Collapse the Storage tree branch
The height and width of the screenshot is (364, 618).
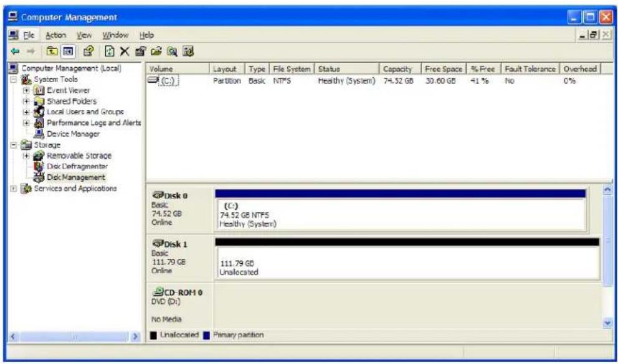tap(14, 145)
